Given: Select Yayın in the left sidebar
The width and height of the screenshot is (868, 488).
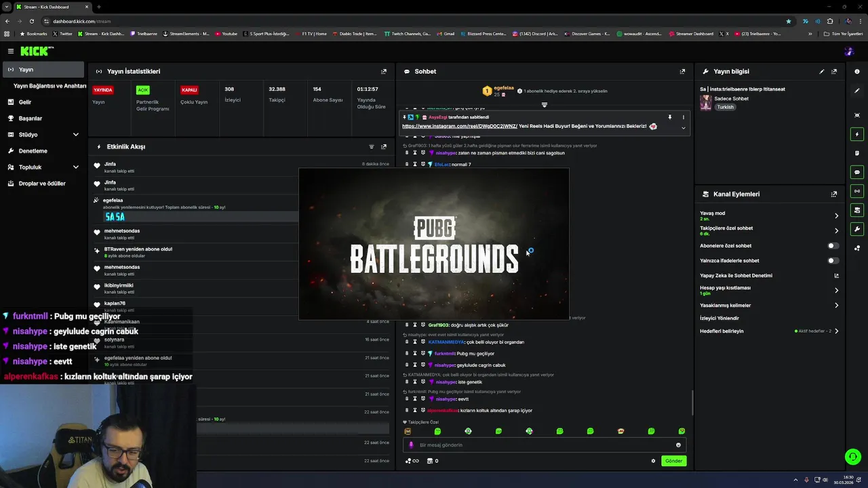Looking at the screenshot, I should click(x=42, y=69).
